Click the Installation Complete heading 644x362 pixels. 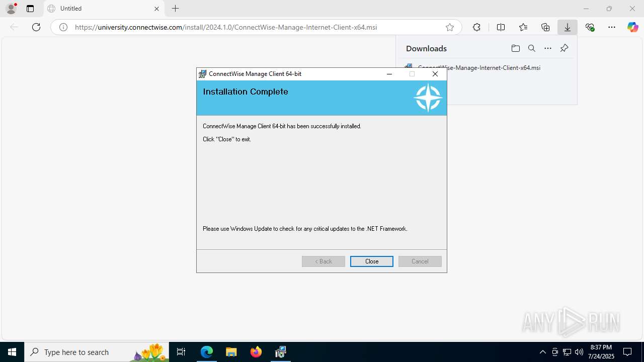tap(246, 92)
